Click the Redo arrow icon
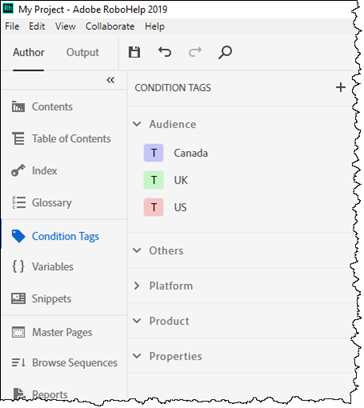The width and height of the screenshot is (364, 408). pos(195,52)
